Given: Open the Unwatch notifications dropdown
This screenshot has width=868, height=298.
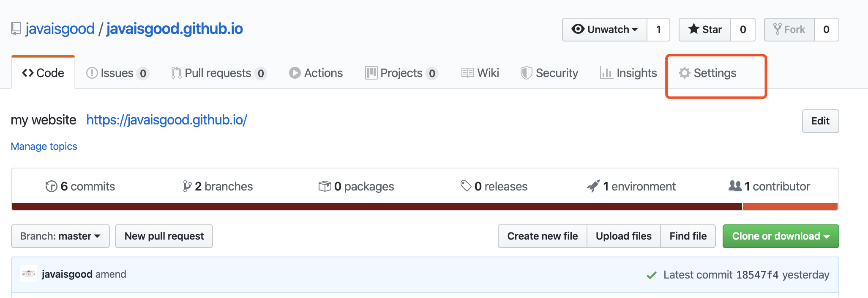Looking at the screenshot, I should (605, 30).
